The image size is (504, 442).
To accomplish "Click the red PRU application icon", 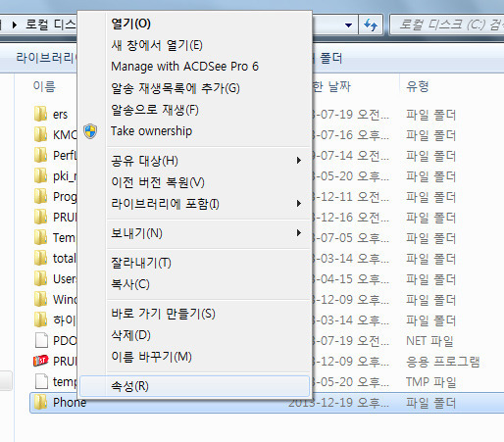I will coord(41,361).
